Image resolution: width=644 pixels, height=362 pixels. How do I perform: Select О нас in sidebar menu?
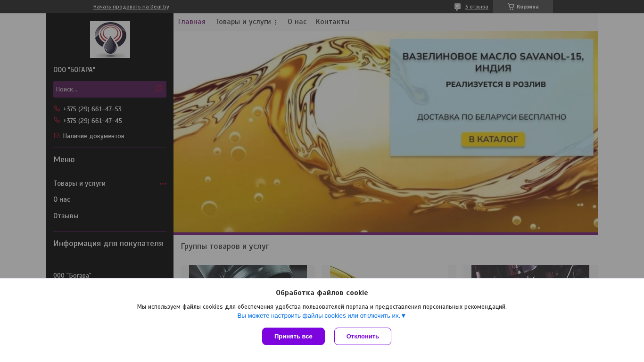tap(62, 199)
